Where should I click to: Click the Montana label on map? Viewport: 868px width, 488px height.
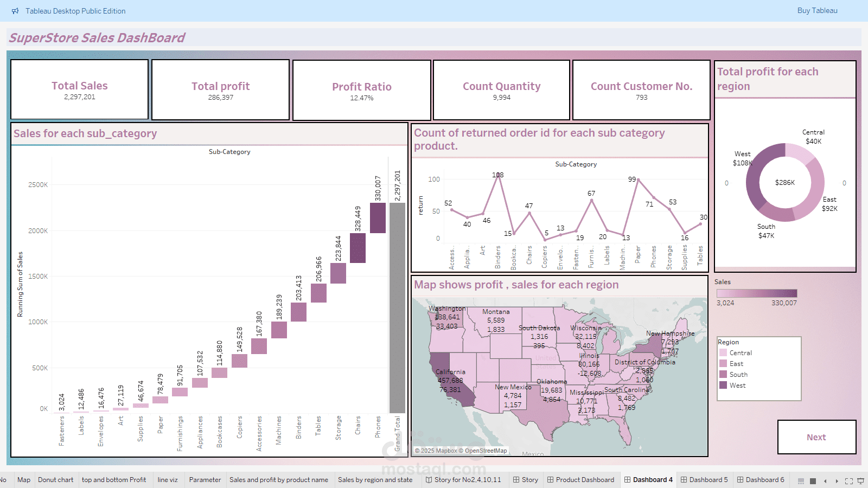point(496,312)
